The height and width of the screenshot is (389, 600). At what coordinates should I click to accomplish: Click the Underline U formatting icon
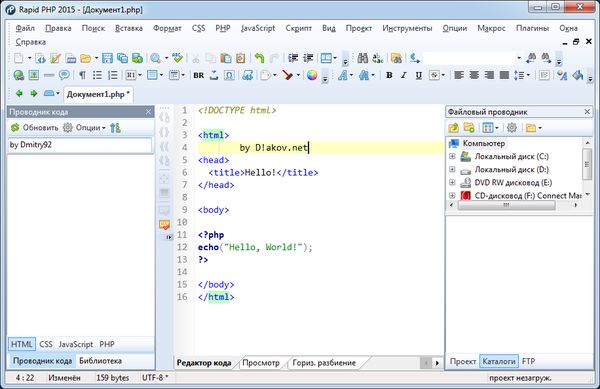[x=419, y=75]
